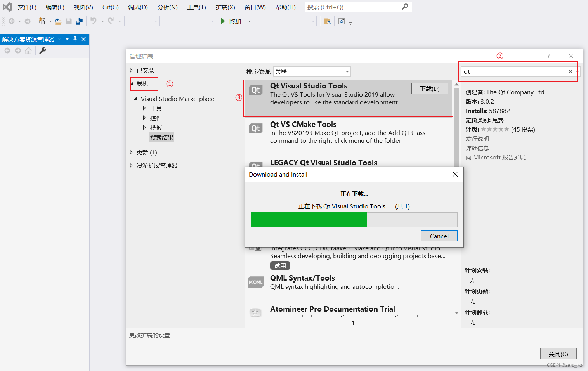588x371 pixels.
Task: Expand the 更新 (1) node
Action: click(131, 152)
